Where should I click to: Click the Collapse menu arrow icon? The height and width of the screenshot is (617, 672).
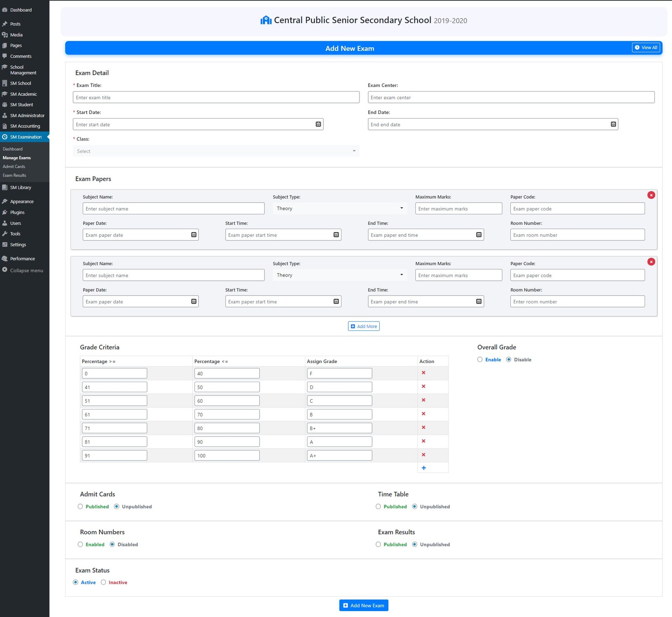tap(5, 270)
